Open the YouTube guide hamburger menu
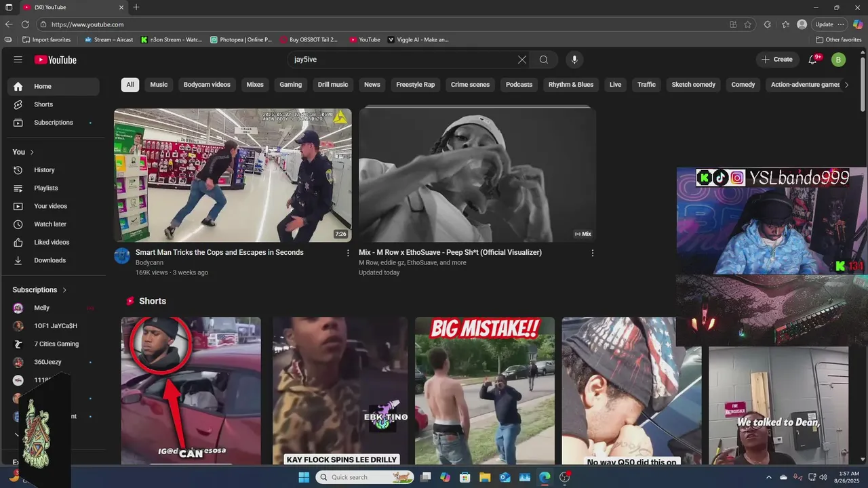The width and height of the screenshot is (868, 488). 18,60
